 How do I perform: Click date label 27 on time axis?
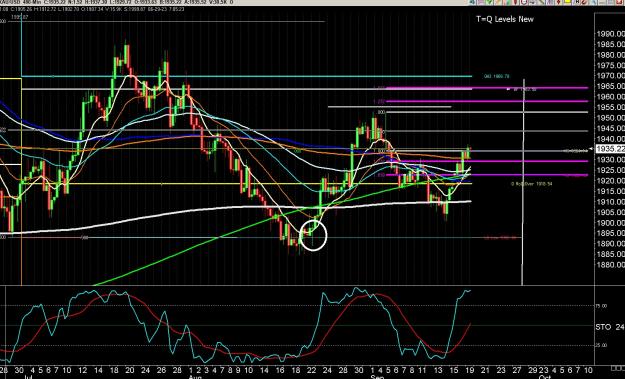pos(516,370)
